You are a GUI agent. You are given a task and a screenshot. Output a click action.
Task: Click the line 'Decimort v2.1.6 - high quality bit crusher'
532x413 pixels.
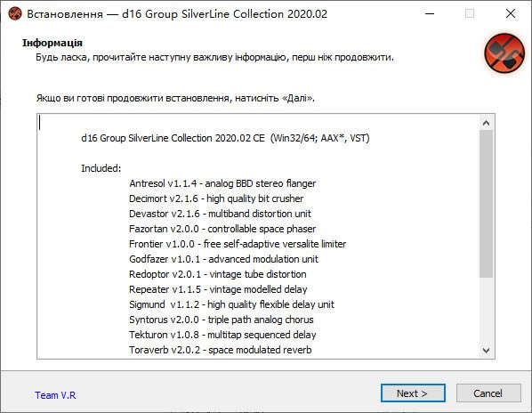coord(216,198)
